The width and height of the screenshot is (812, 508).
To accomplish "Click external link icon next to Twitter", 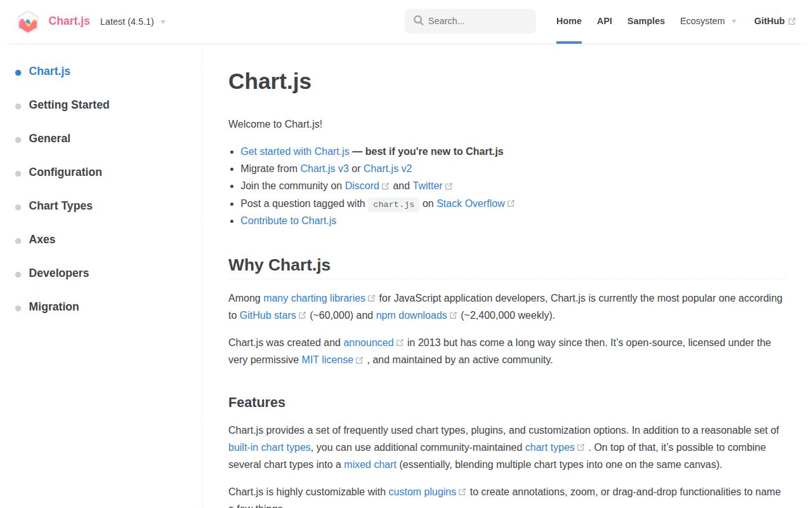I will [x=449, y=187].
